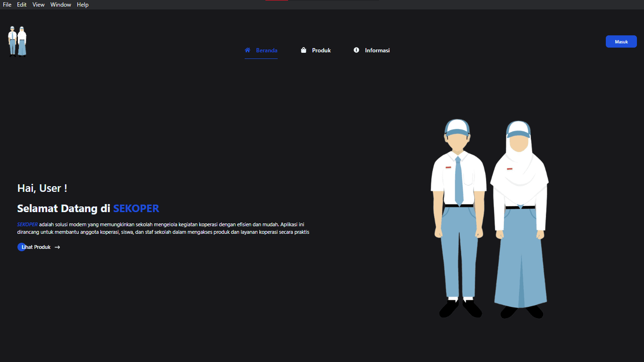Open the File menu
Viewport: 644px width, 362px height.
(x=7, y=5)
